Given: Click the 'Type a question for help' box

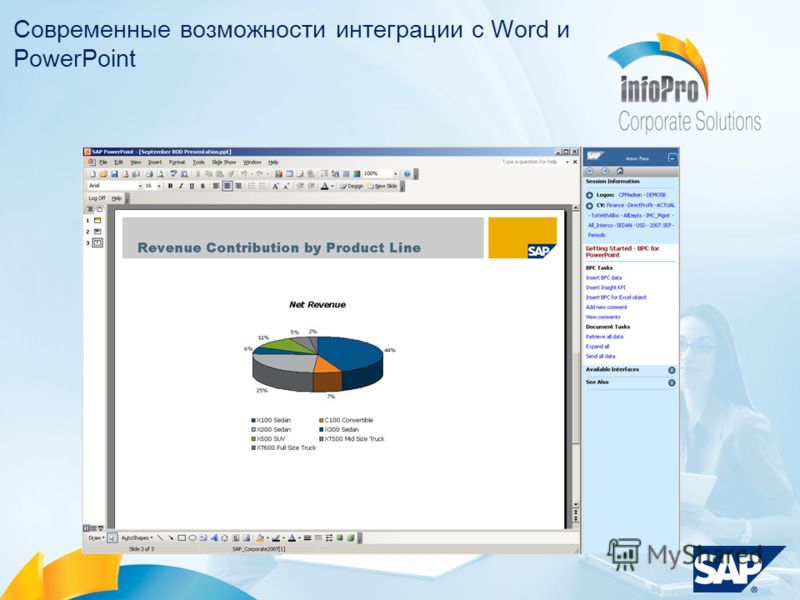Looking at the screenshot, I should click(x=532, y=162).
